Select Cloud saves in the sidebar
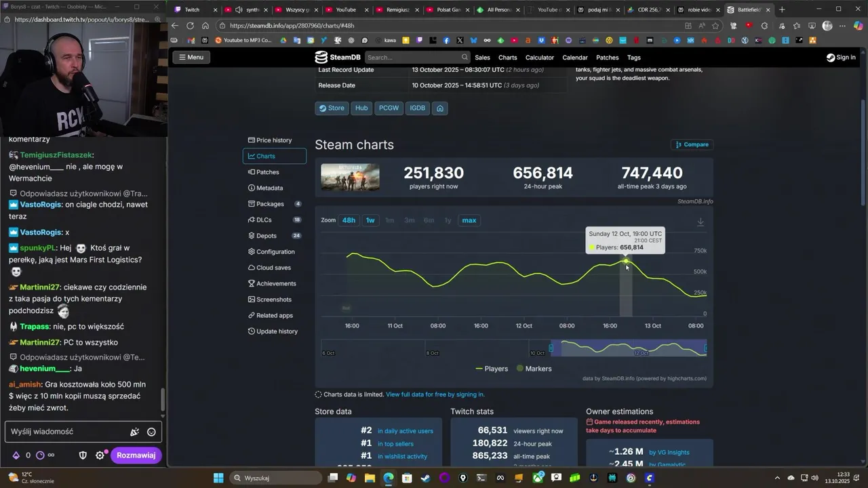This screenshot has height=488, width=868. click(x=274, y=268)
